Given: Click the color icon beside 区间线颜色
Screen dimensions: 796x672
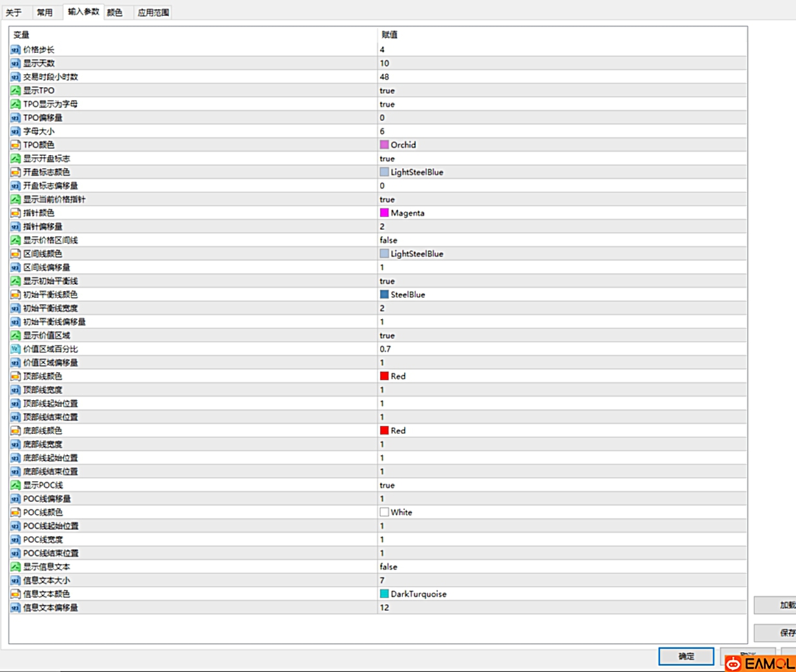Looking at the screenshot, I should 16,254.
